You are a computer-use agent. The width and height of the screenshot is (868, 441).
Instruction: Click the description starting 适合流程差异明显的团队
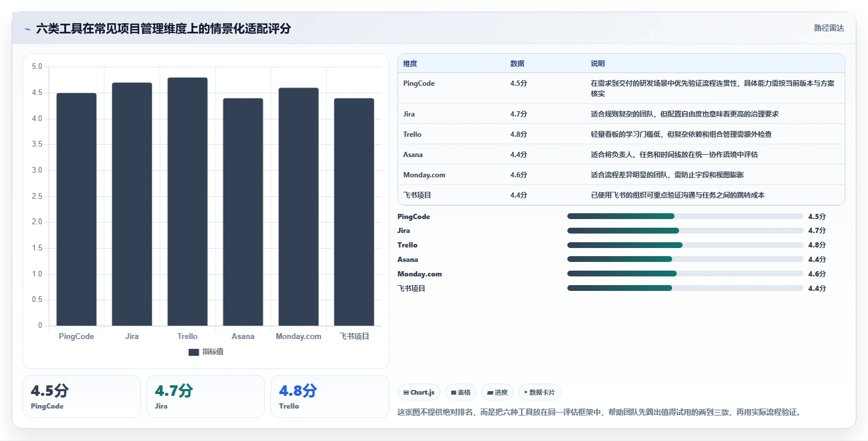[668, 175]
